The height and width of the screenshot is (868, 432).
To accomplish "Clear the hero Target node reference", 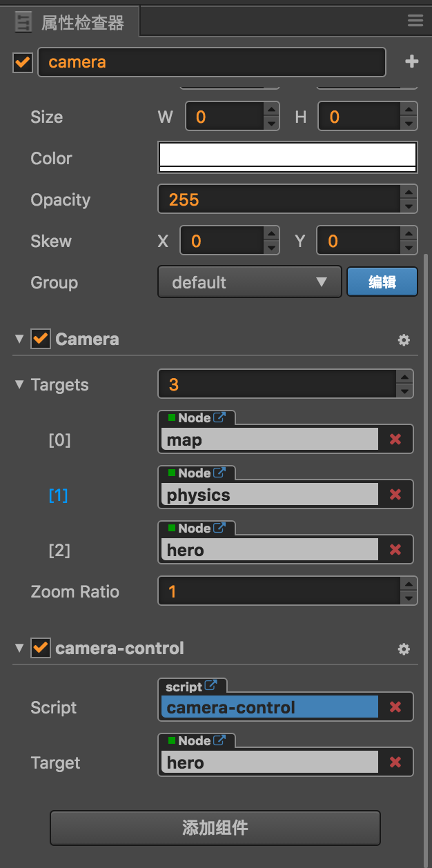I will tap(395, 762).
